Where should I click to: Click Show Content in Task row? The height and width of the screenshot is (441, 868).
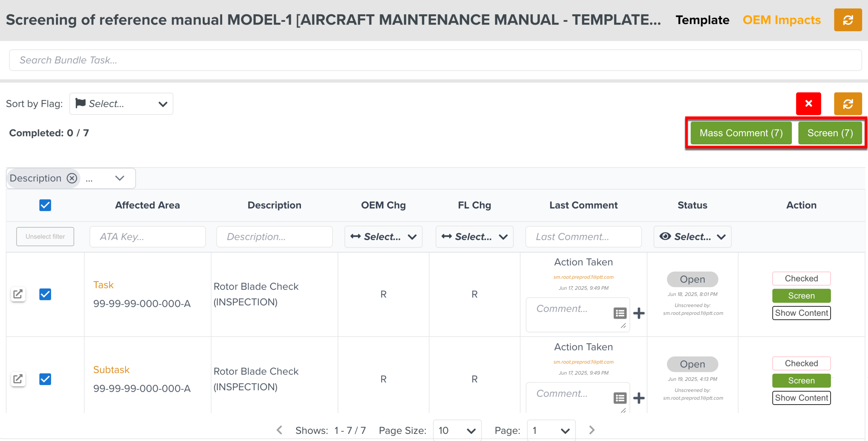click(x=801, y=313)
